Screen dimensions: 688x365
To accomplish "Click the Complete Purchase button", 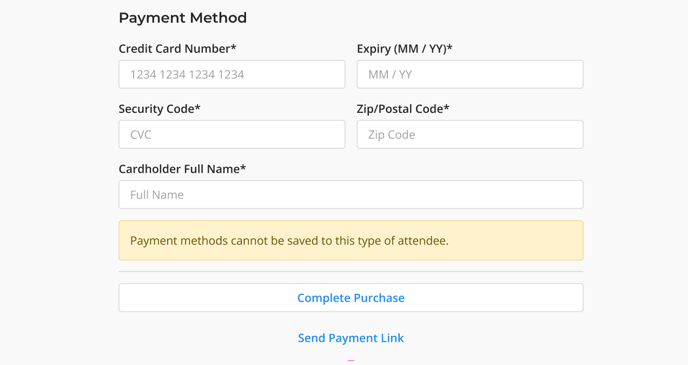I will click(351, 297).
